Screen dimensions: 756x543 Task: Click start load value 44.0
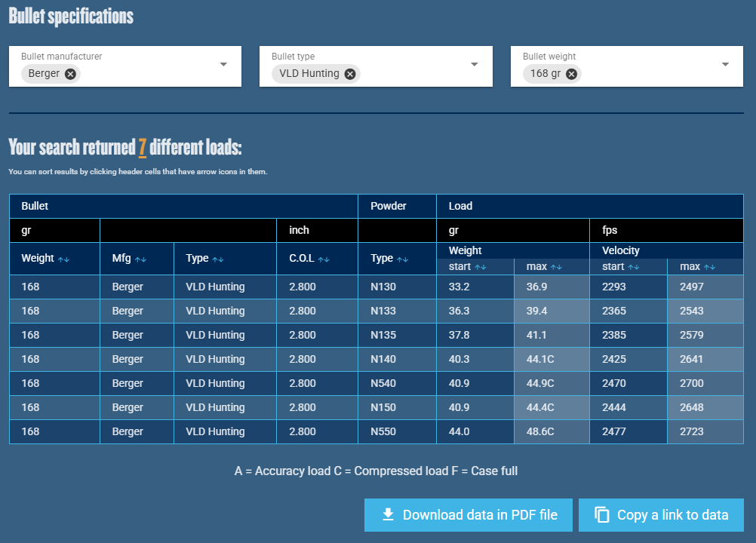[x=459, y=431]
